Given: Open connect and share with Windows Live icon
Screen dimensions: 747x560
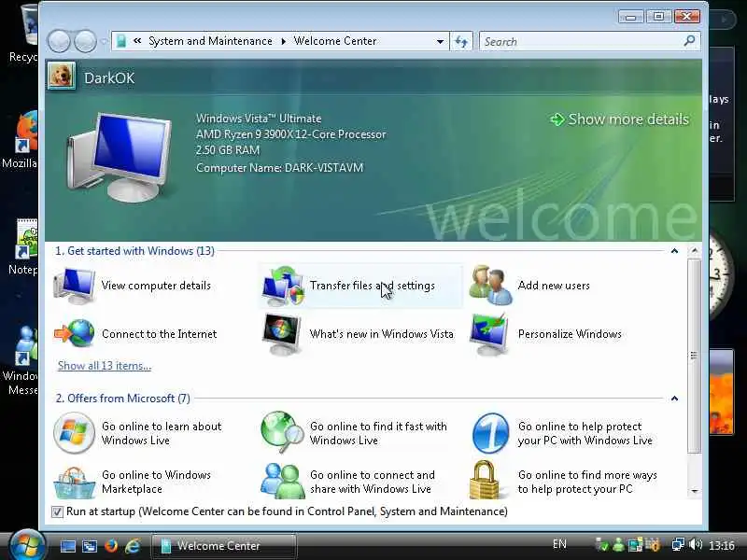Looking at the screenshot, I should 283,481.
